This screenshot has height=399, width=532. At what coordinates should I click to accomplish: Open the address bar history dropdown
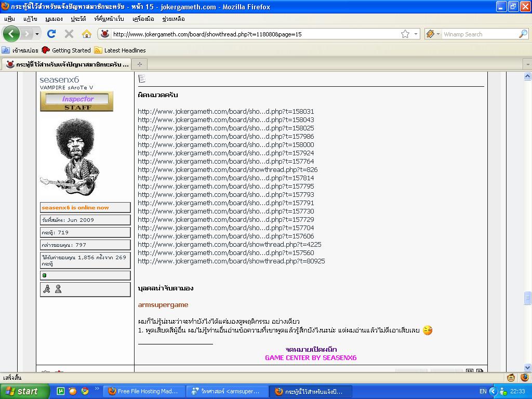tap(416, 34)
